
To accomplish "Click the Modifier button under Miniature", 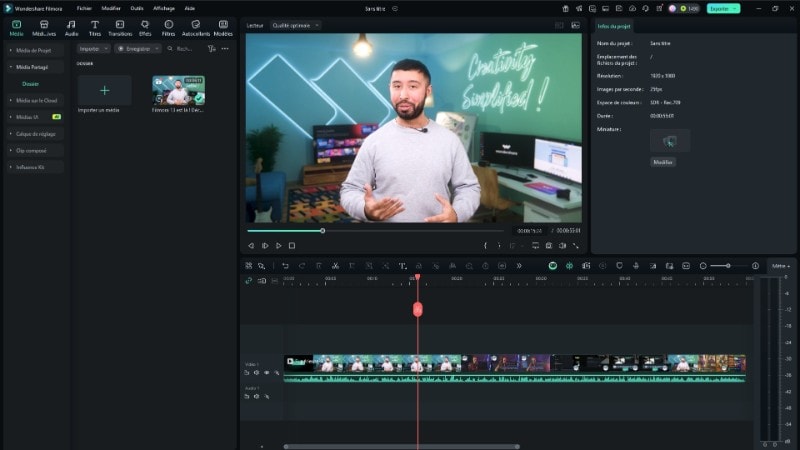I will 663,162.
